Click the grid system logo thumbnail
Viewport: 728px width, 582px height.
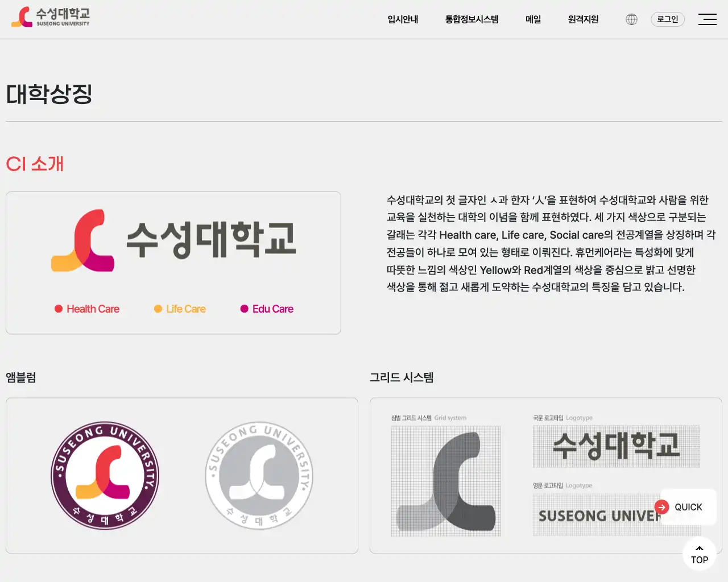pos(446,480)
